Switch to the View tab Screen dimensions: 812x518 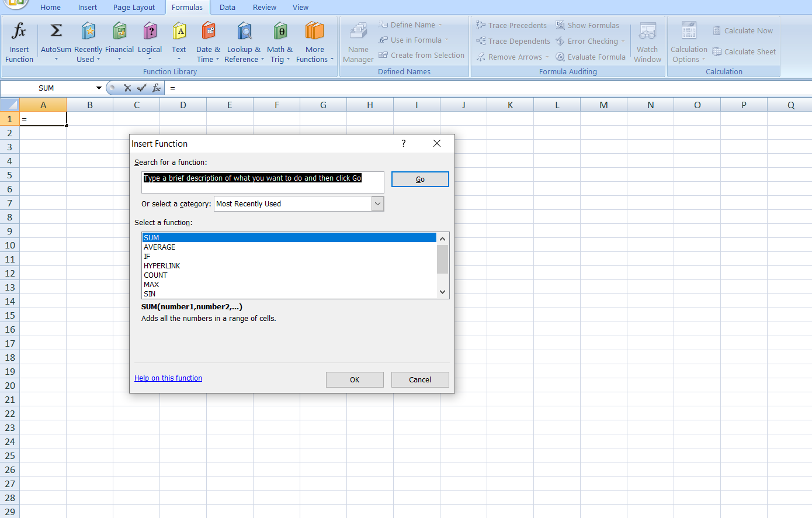tap(300, 7)
